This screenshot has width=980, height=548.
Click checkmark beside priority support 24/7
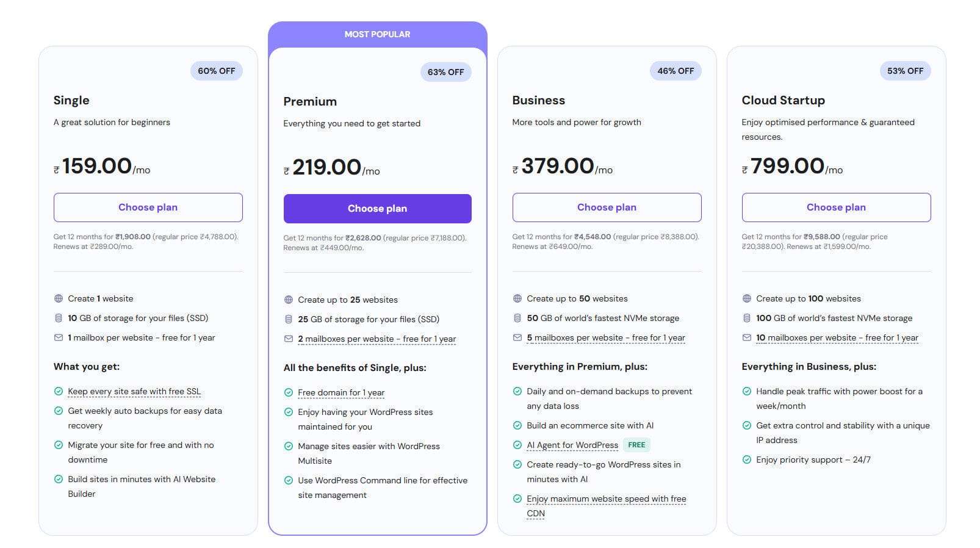point(747,460)
